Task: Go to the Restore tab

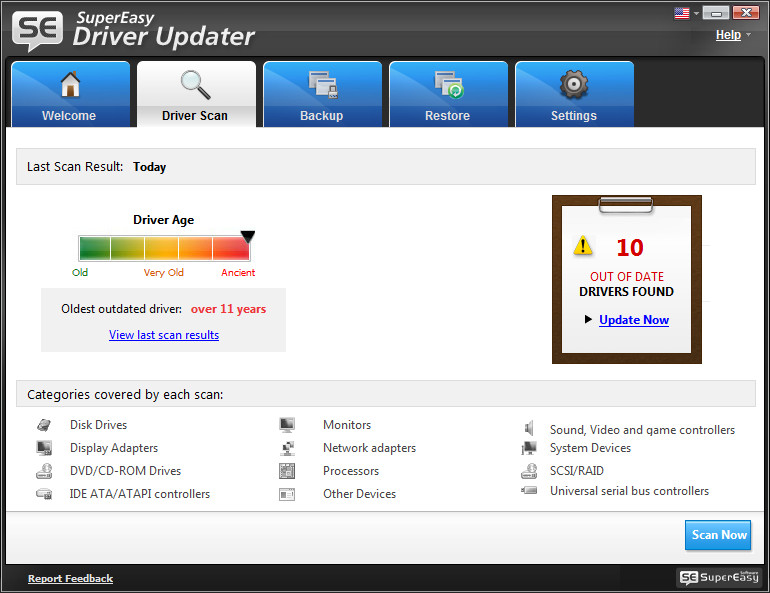Action: tap(448, 94)
